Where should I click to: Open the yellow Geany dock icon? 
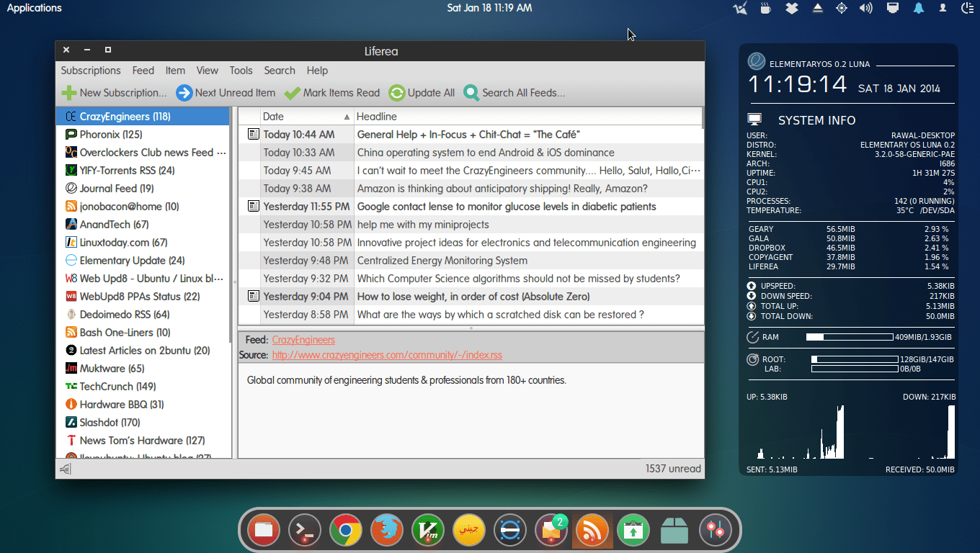[469, 531]
